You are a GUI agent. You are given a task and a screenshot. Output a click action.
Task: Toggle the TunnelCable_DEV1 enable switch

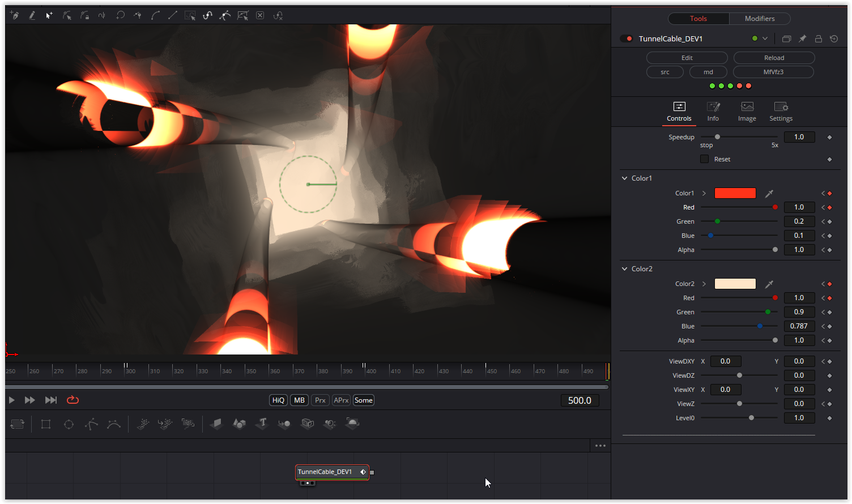click(627, 39)
